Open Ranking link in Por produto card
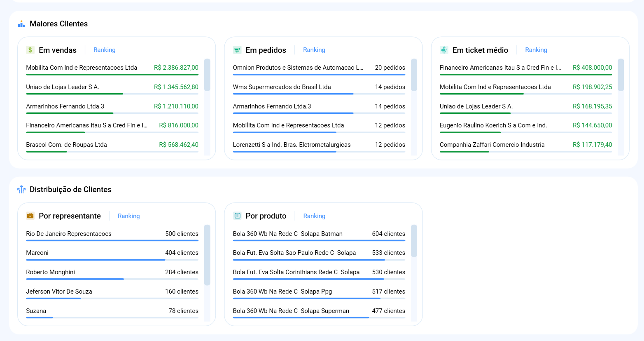Viewport: 644px width, 341px height. tap(314, 216)
